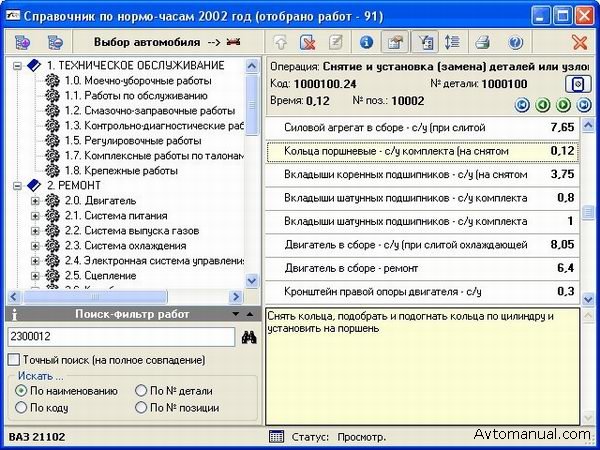
Task: Select row Вкладыши коренных подшипников
Action: (x=422, y=175)
